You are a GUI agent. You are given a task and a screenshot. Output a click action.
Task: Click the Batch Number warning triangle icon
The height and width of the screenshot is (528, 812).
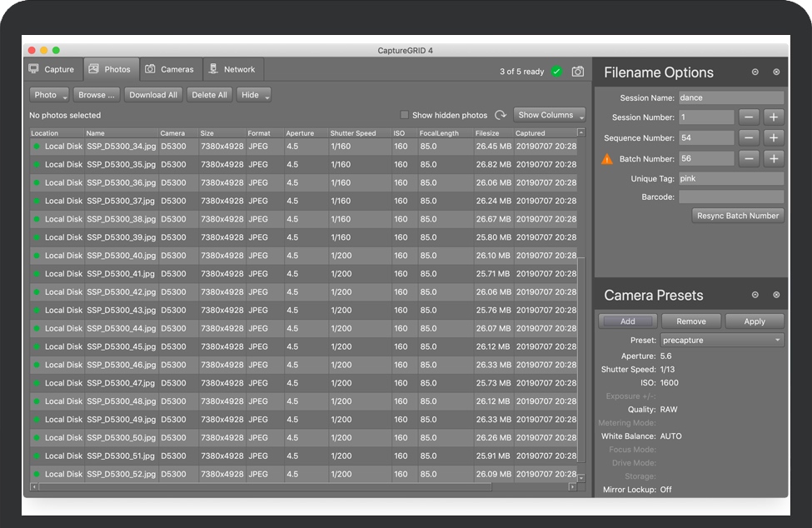[607, 159]
